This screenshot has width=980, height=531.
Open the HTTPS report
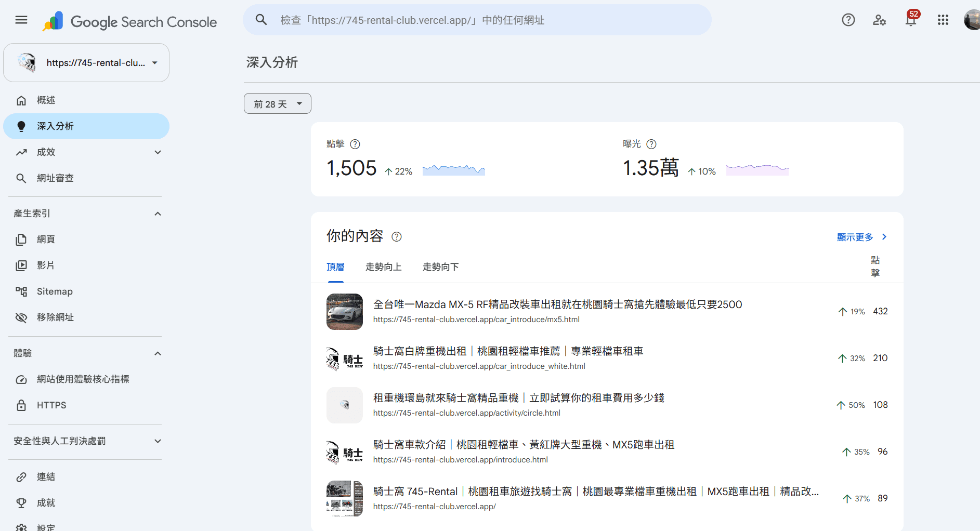point(86,405)
